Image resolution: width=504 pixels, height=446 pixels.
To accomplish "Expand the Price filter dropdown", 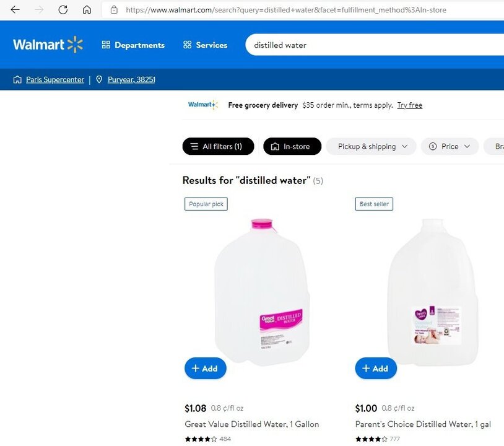I will pos(450,146).
